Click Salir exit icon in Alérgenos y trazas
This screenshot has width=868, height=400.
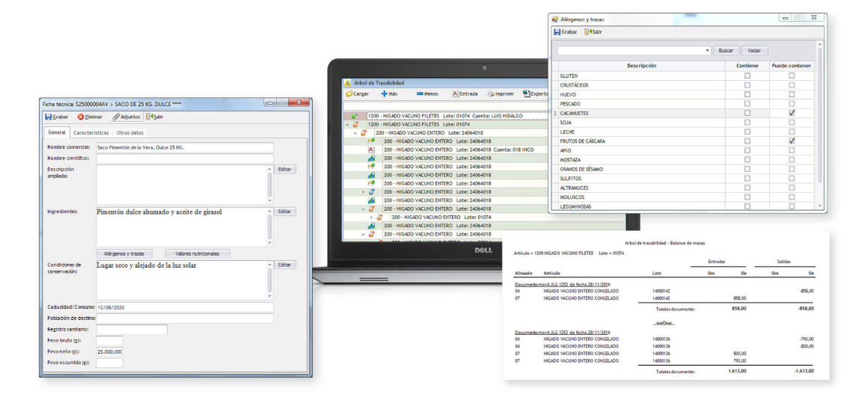point(587,31)
